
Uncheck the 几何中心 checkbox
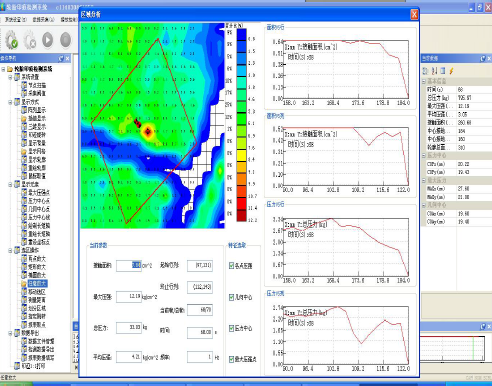[x=232, y=297]
